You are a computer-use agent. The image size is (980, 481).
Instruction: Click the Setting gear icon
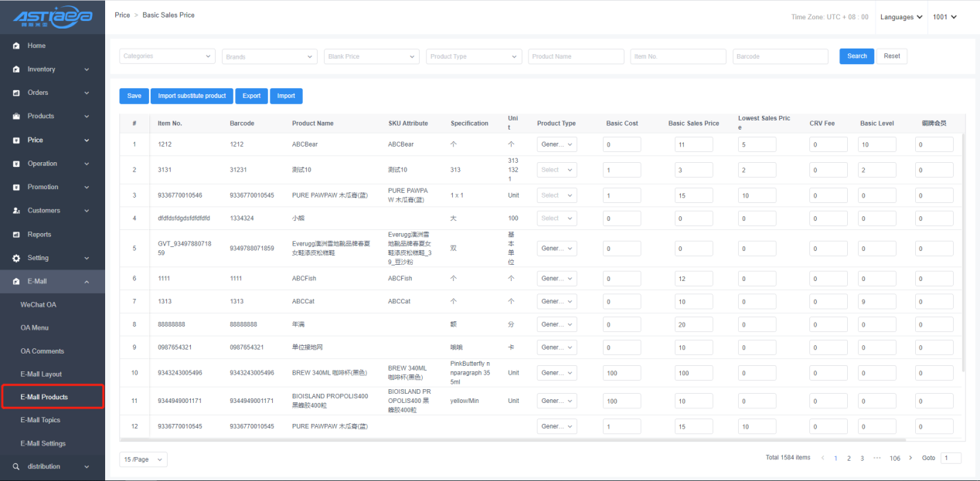(x=16, y=258)
